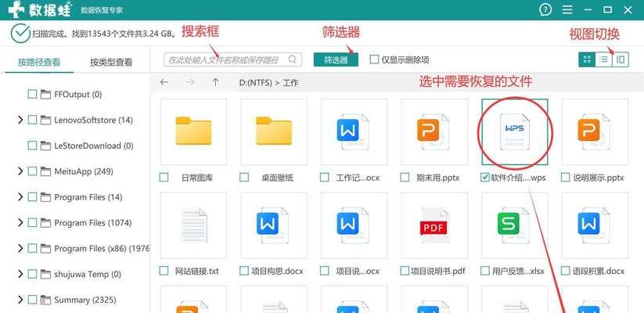Check the 语段积累.docx checkbox
This screenshot has height=313, width=644.
pos(566,271)
